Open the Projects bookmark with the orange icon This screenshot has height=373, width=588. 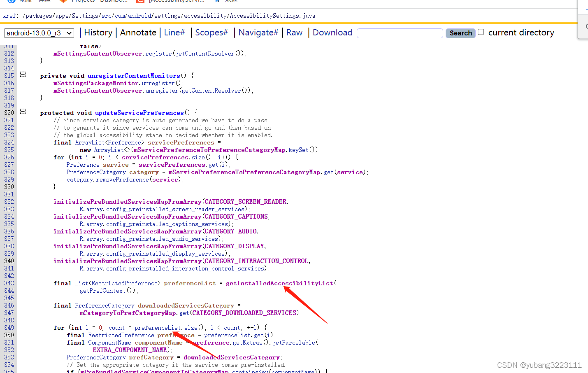pos(80,1)
